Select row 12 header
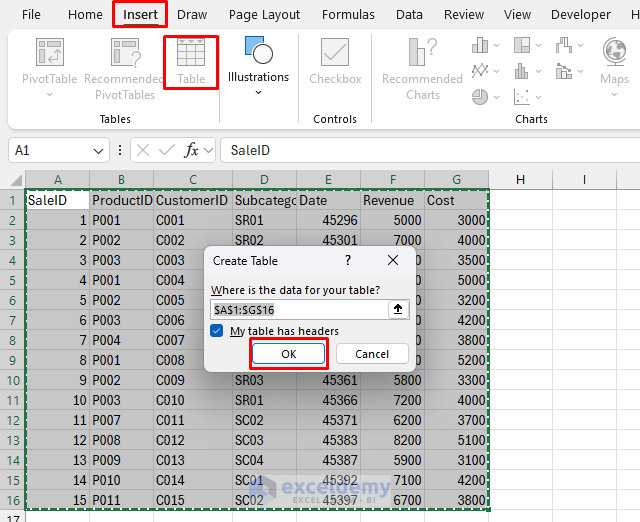The height and width of the screenshot is (522, 640). (13, 420)
